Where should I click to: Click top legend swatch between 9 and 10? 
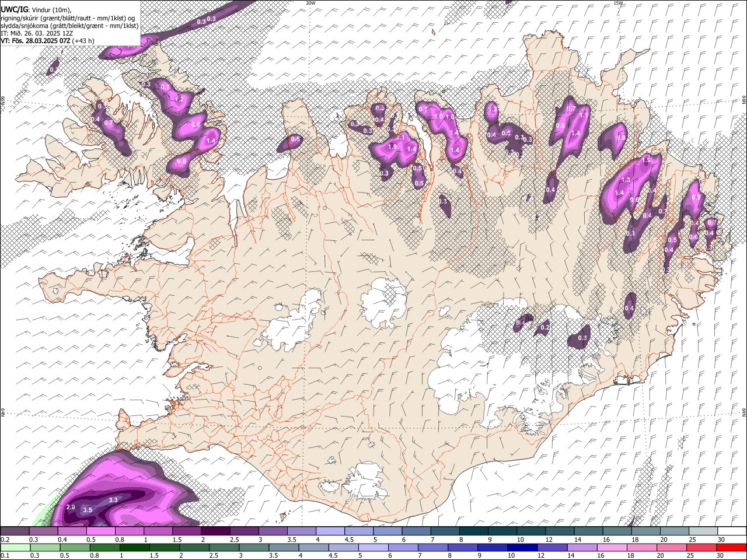(x=502, y=531)
